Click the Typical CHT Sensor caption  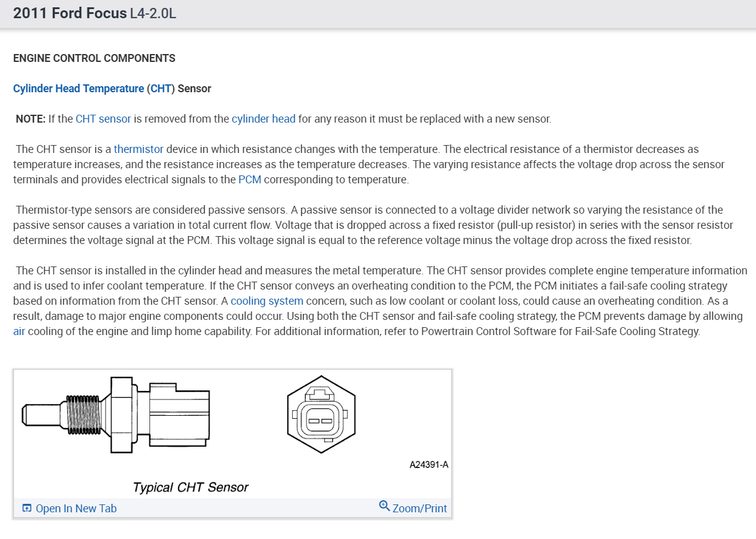[x=190, y=487]
